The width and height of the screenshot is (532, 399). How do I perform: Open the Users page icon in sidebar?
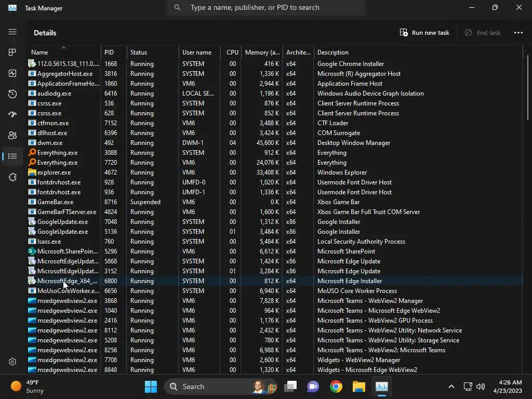(12, 136)
